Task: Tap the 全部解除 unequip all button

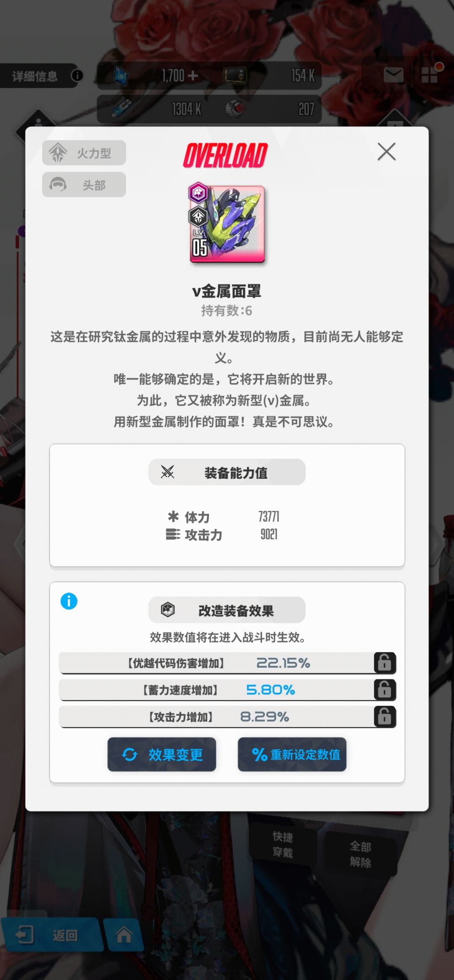Action: click(x=361, y=854)
